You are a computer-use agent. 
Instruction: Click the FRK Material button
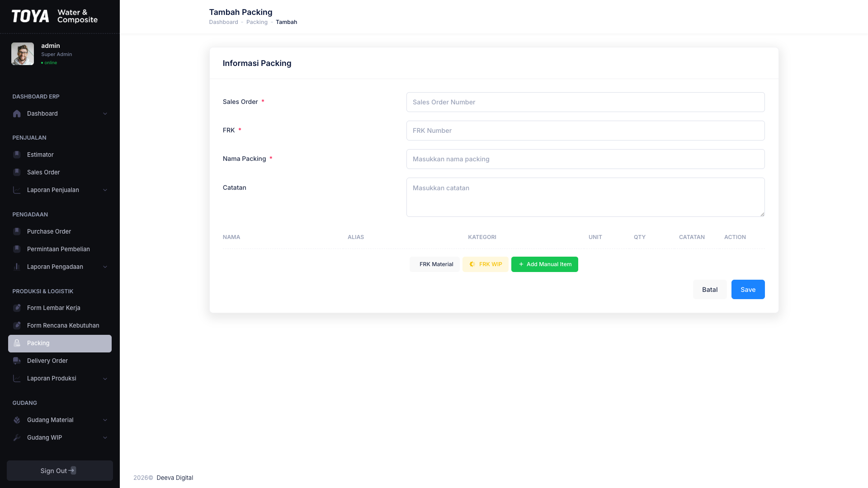pos(434,264)
